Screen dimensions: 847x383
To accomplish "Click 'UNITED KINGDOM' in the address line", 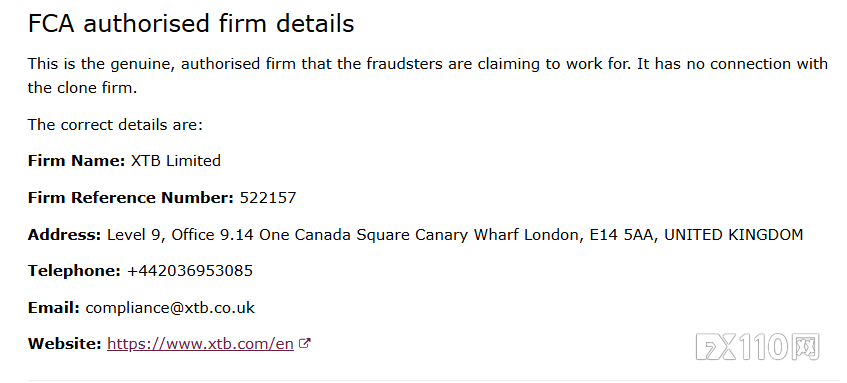I will click(734, 235).
